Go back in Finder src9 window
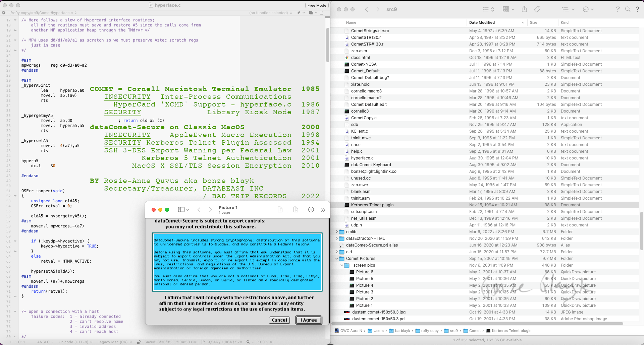Image resolution: width=644 pixels, height=345 pixels. tap(366, 9)
